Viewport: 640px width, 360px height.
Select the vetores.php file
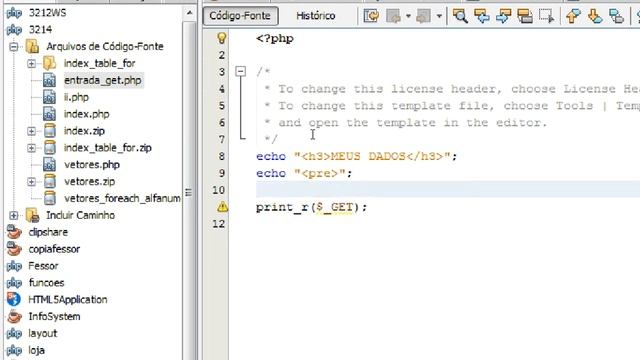click(x=92, y=165)
